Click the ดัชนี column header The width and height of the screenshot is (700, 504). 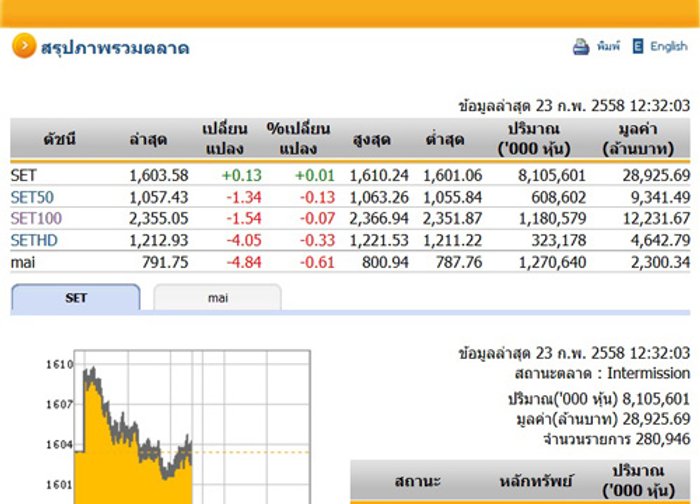pyautogui.click(x=59, y=139)
